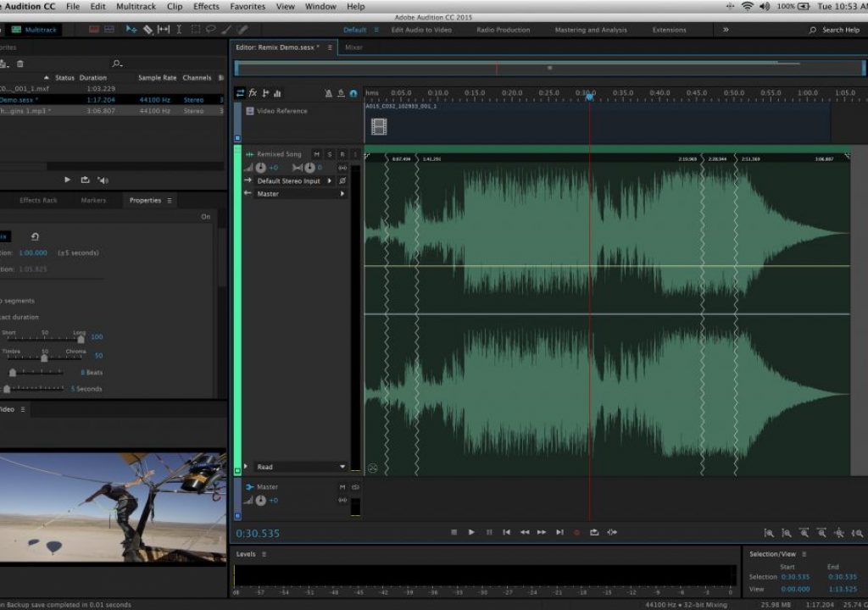Click the Multitrack view button

tap(34, 30)
